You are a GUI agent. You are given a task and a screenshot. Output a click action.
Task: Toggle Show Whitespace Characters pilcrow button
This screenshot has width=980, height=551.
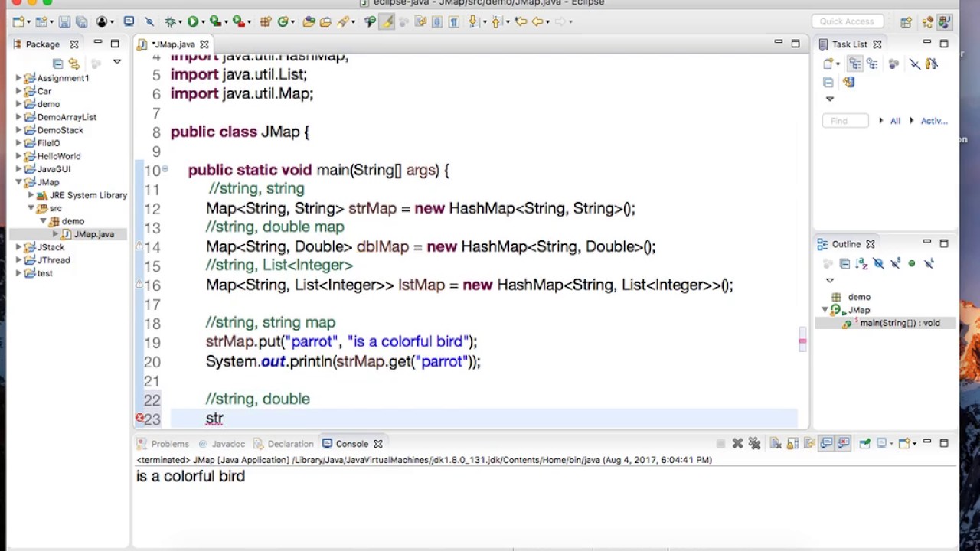pyautogui.click(x=454, y=21)
